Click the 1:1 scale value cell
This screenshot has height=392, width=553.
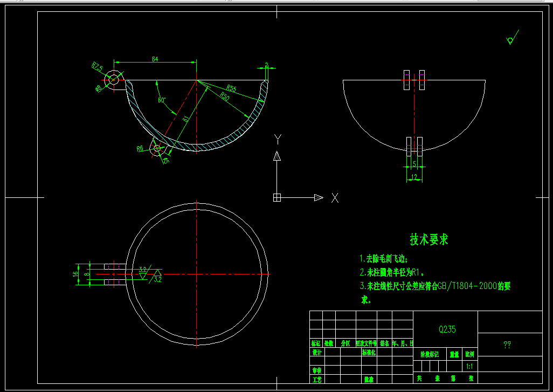point(470,367)
